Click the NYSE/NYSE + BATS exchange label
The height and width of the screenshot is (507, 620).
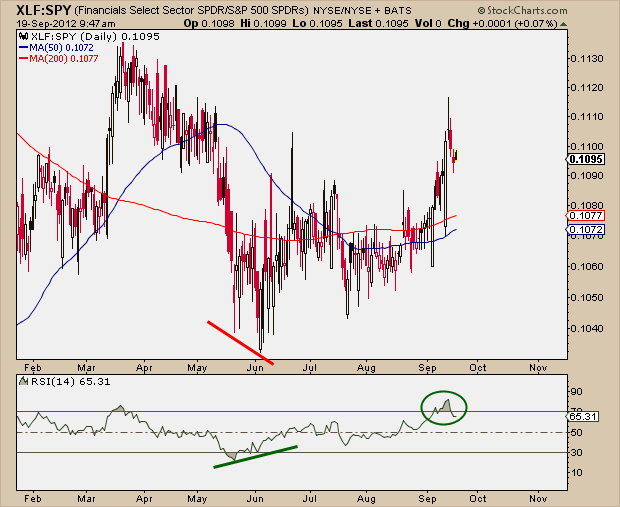362,11
